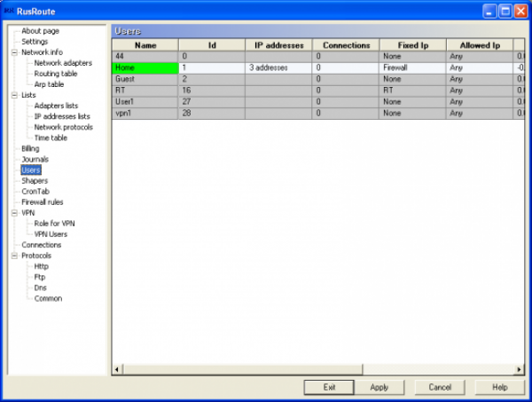The width and height of the screenshot is (532, 402).
Task: Open Shapers page
Action: pyautogui.click(x=35, y=181)
